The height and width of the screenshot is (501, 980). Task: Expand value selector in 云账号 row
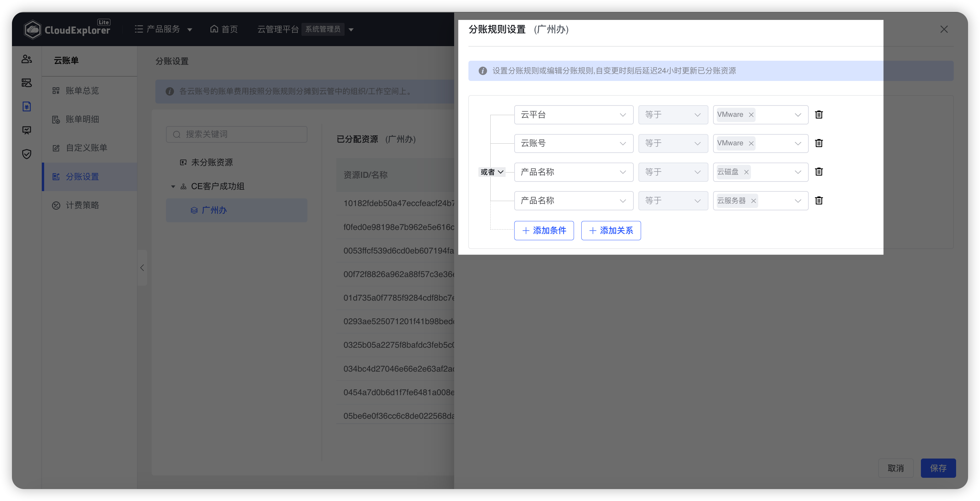[797, 143]
